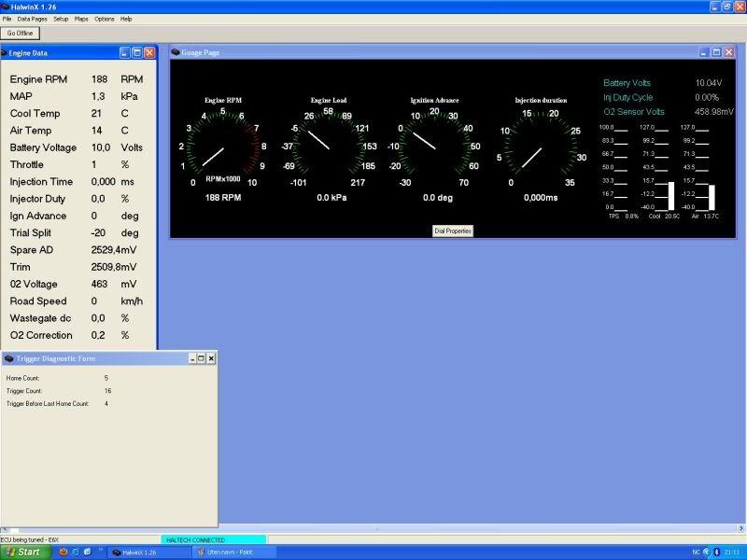Click the Throttle row label

coord(27,165)
